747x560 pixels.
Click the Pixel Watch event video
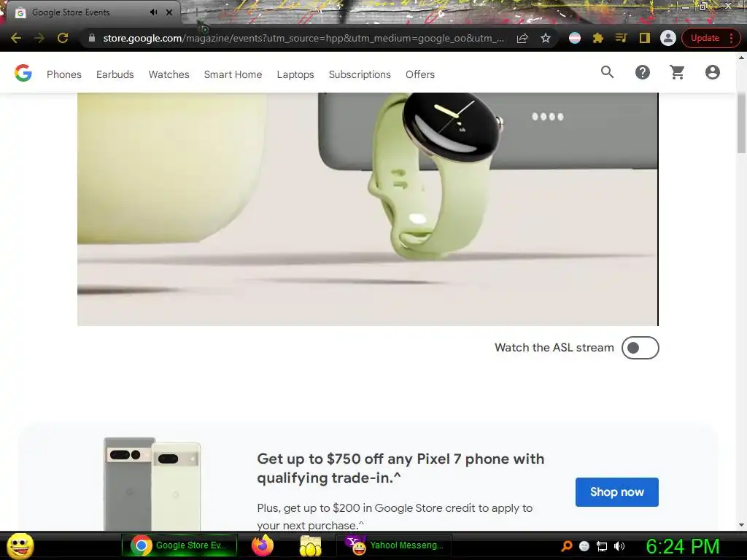pos(368,209)
